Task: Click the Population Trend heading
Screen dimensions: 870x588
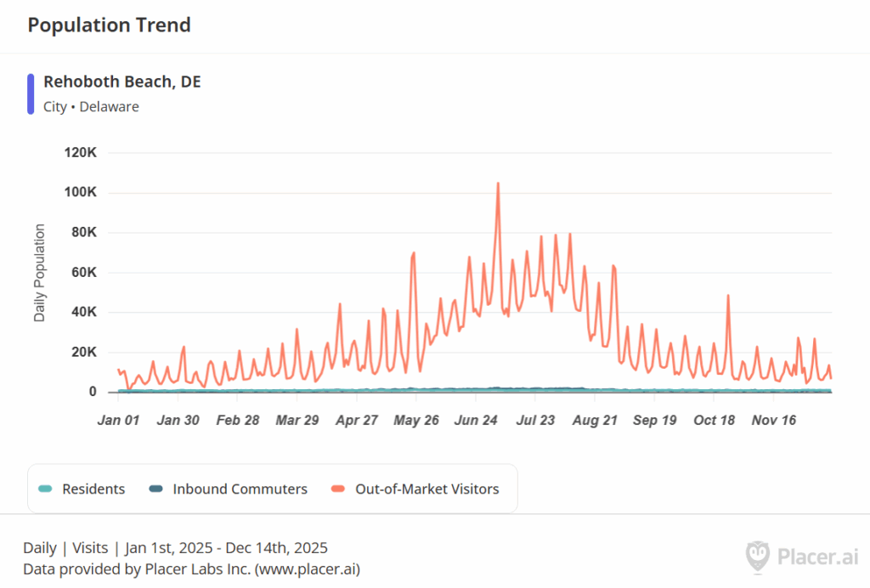Action: [x=109, y=25]
